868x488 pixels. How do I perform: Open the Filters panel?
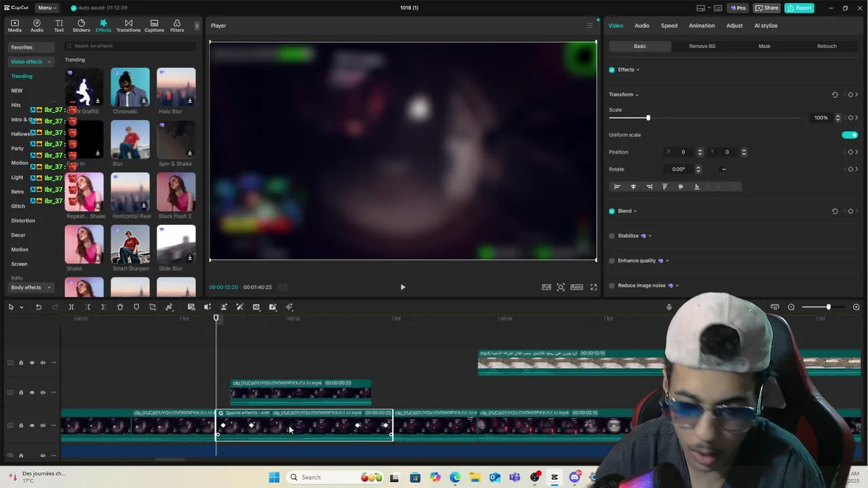(x=177, y=26)
